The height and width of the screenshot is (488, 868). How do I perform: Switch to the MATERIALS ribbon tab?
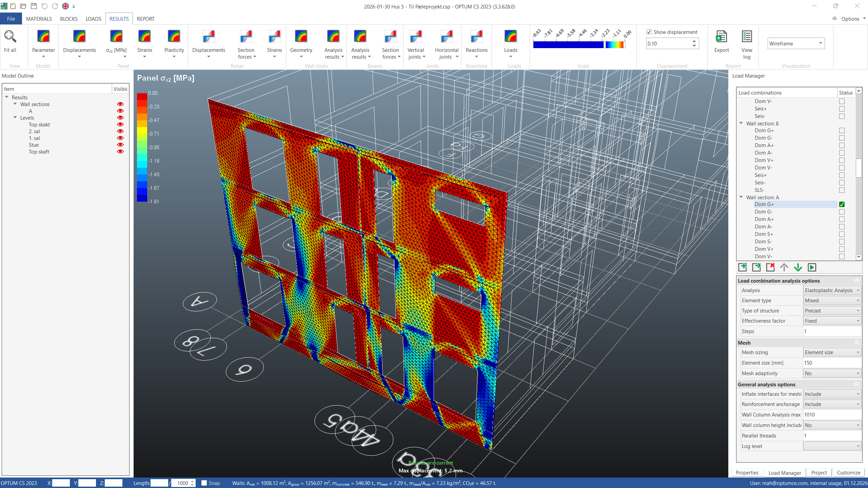39,19
